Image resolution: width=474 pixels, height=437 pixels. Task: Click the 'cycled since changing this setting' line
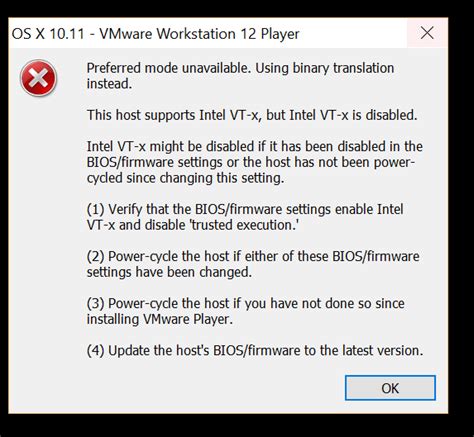pyautogui.click(x=185, y=178)
